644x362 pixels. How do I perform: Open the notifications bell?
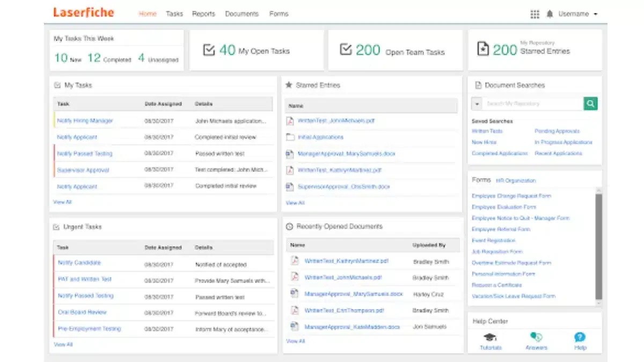pos(550,14)
